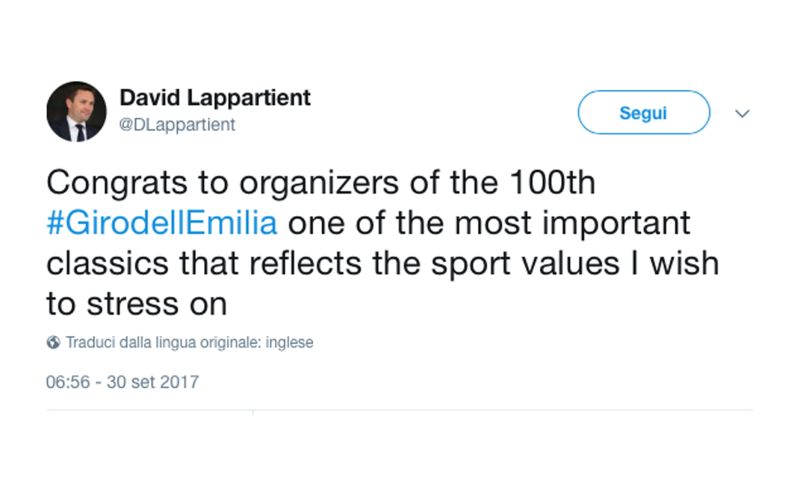Click the word "Segui" inside the outlined button

click(x=643, y=112)
